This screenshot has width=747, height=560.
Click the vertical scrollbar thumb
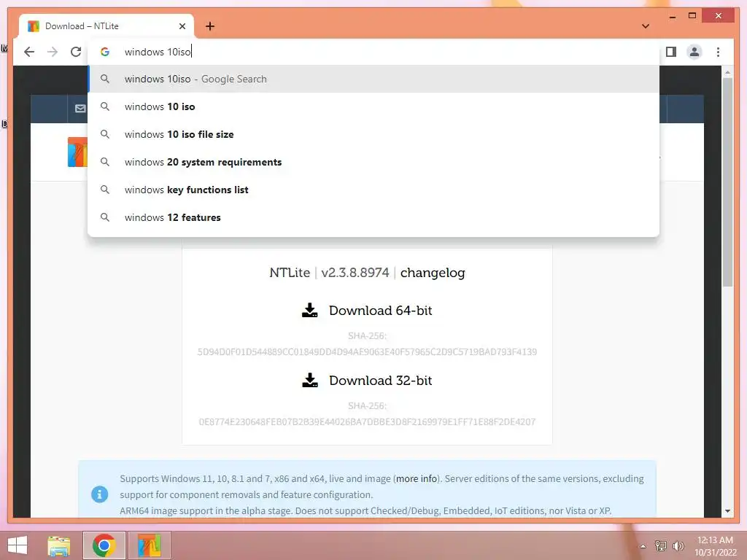(x=727, y=182)
